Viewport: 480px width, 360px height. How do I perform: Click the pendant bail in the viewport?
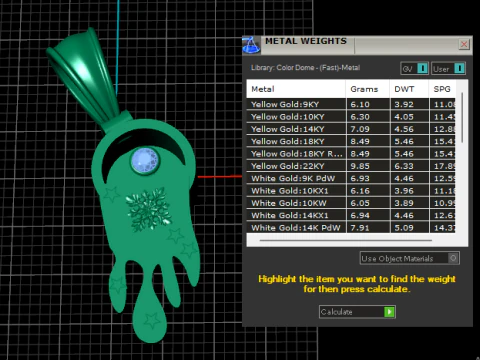coord(83,77)
